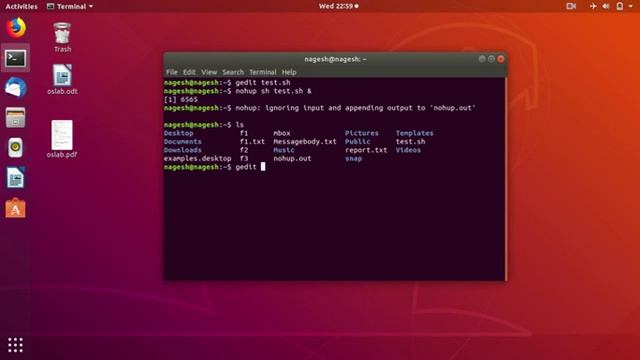
Task: Click the Terminal icon in the dock
Action: pos(16,58)
